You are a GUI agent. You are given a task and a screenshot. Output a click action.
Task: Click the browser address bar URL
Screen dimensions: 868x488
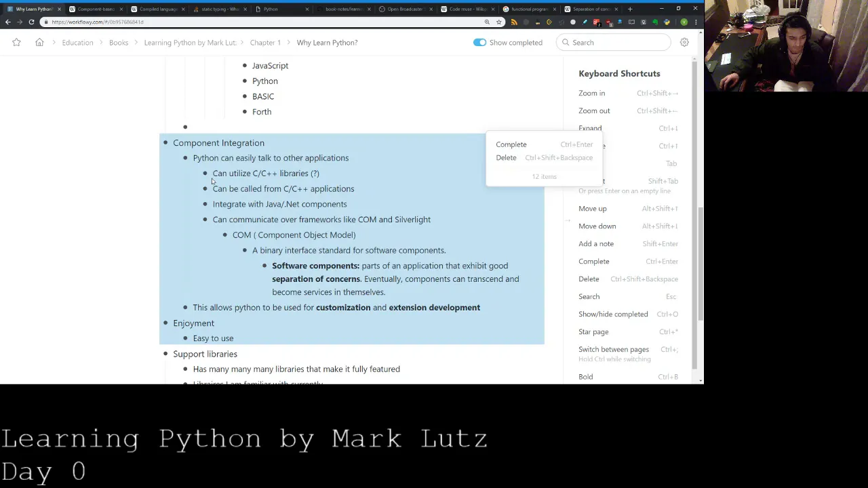pyautogui.click(x=97, y=22)
